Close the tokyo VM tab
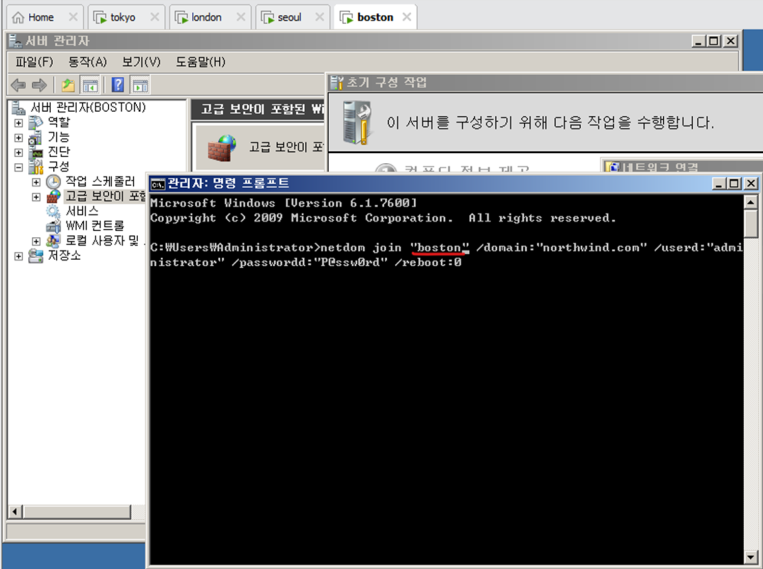Viewport: 763px width, 569px height. click(x=154, y=17)
